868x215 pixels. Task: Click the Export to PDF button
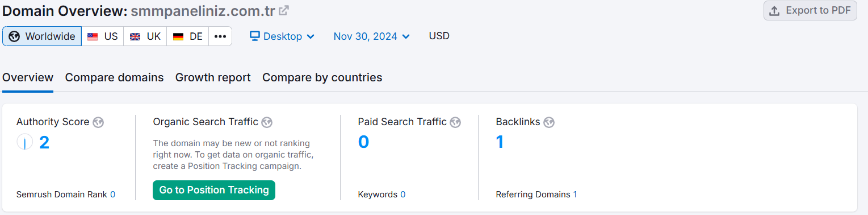coord(810,11)
